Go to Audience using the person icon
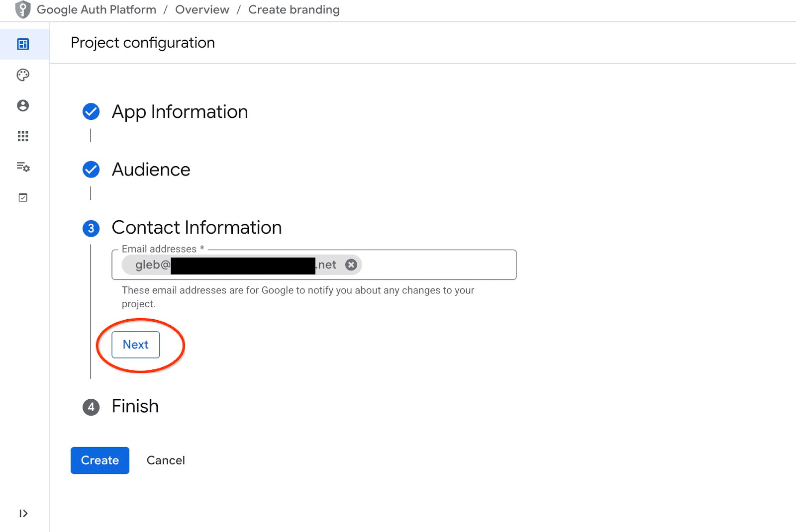 [23, 105]
